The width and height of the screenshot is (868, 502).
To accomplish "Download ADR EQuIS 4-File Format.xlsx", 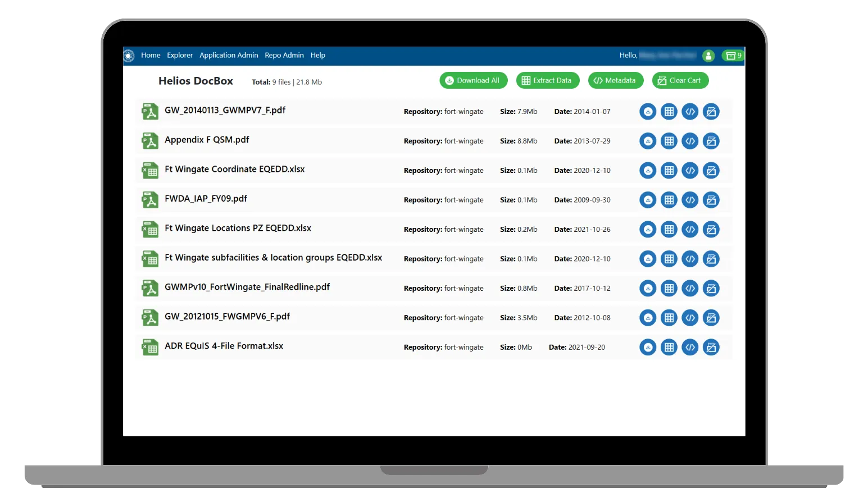I will tap(648, 348).
